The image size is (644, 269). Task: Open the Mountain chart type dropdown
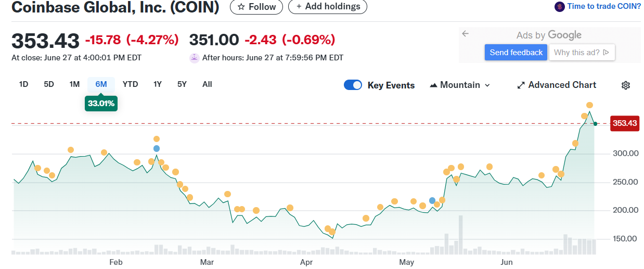coord(460,85)
